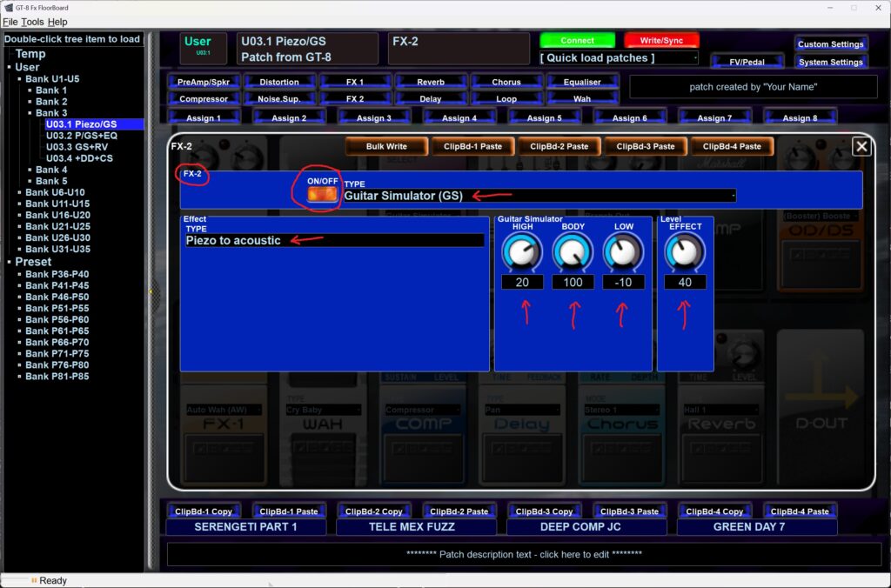891x588 pixels.
Task: Open the Distortion effect editor
Action: (278, 82)
